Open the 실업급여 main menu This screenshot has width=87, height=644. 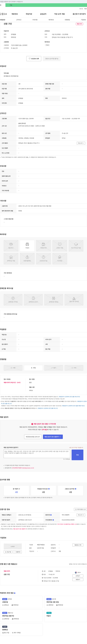[43, 14]
